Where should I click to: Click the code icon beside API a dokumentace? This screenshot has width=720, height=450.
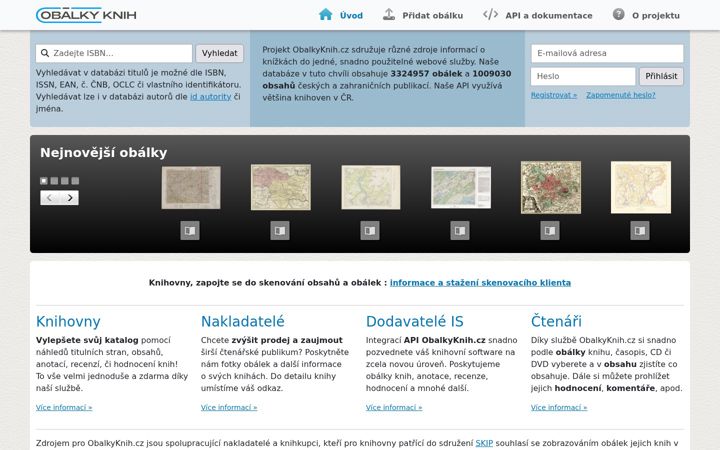point(490,14)
